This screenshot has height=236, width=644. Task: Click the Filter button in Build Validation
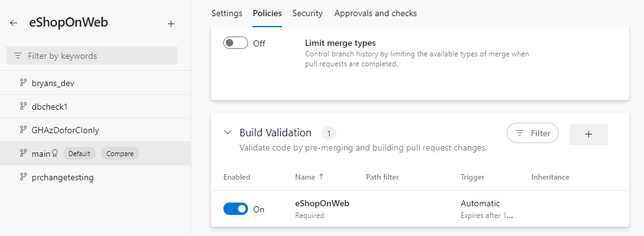click(x=533, y=133)
